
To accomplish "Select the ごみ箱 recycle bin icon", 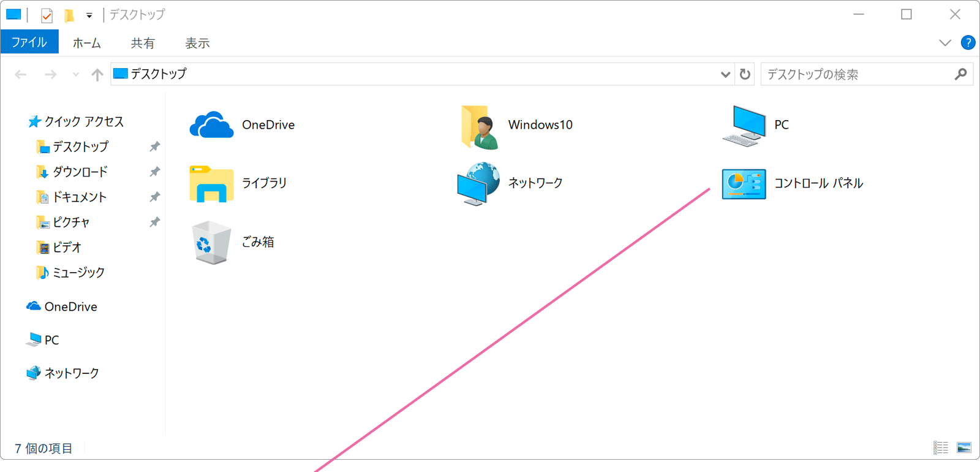I will coord(211,243).
